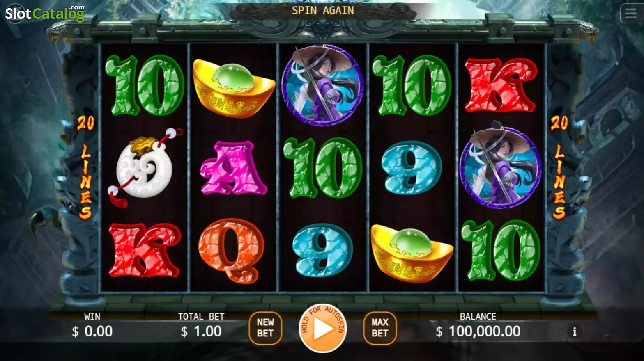Click the SlotCatalog.com logo
Screen dimensions: 644x361
44,13
